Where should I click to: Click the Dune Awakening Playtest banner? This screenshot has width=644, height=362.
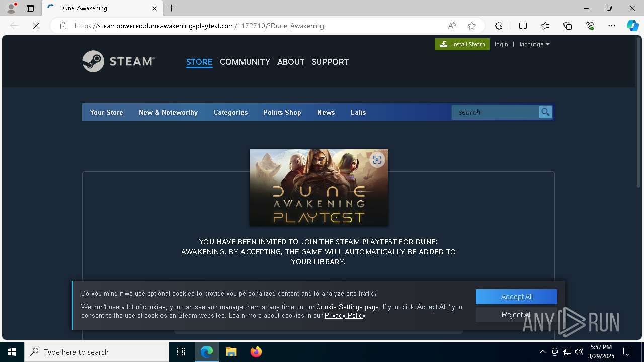coord(318,188)
